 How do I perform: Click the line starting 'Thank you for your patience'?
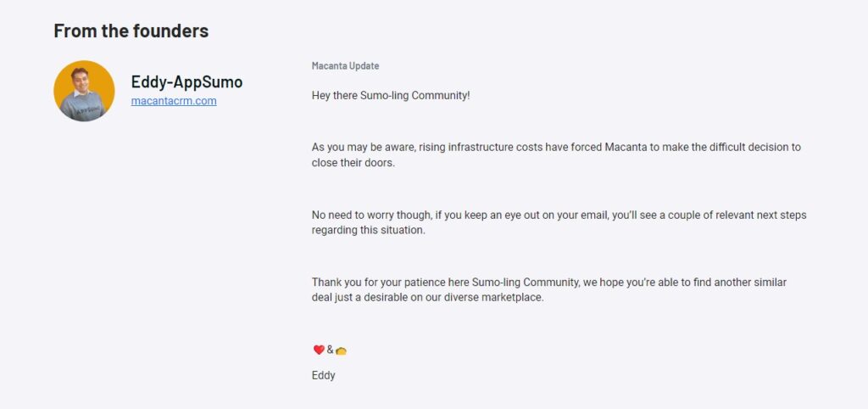click(549, 283)
